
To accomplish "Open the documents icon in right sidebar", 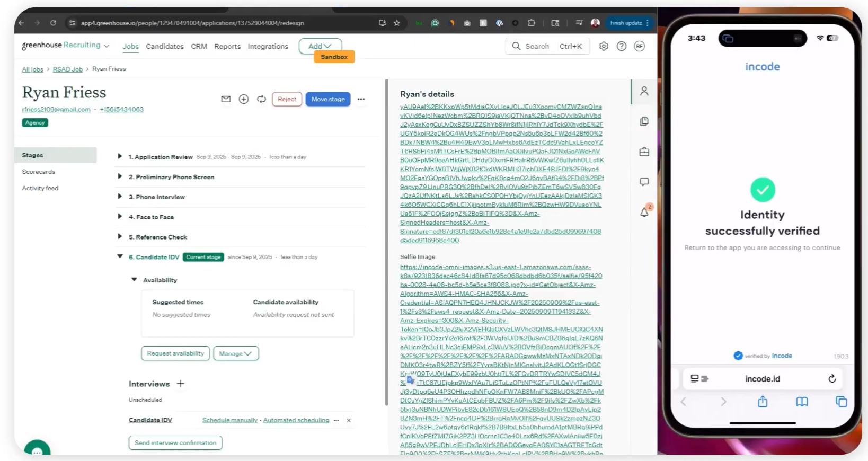I will [x=644, y=121].
